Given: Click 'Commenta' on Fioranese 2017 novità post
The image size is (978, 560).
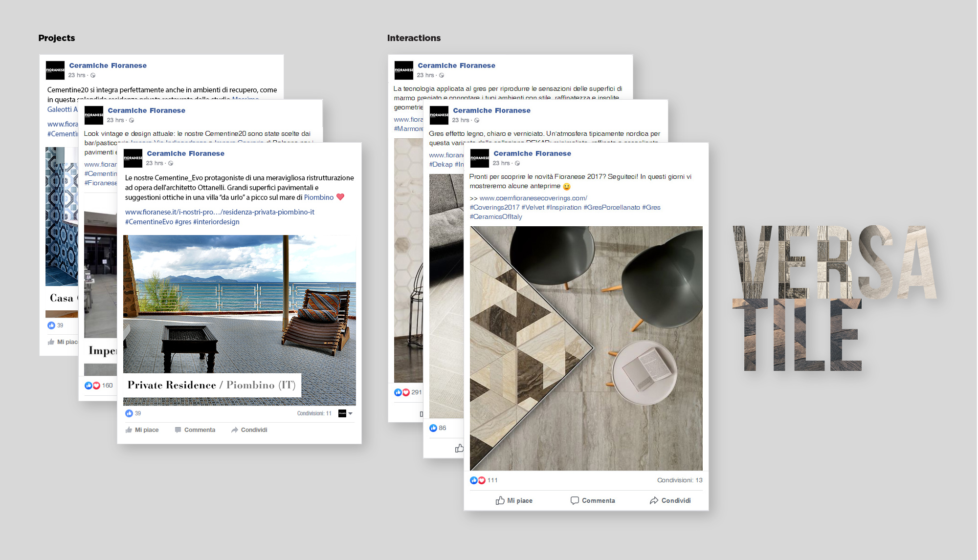Looking at the screenshot, I should coord(593,500).
